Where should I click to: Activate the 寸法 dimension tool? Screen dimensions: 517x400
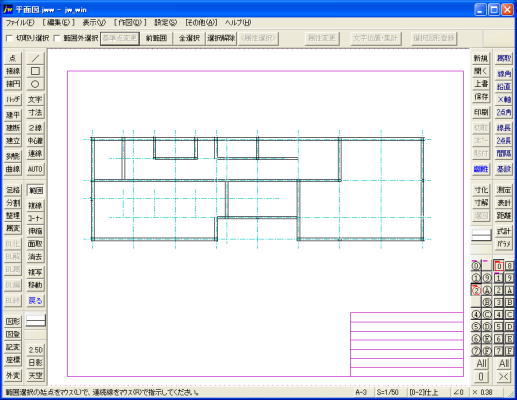point(35,112)
